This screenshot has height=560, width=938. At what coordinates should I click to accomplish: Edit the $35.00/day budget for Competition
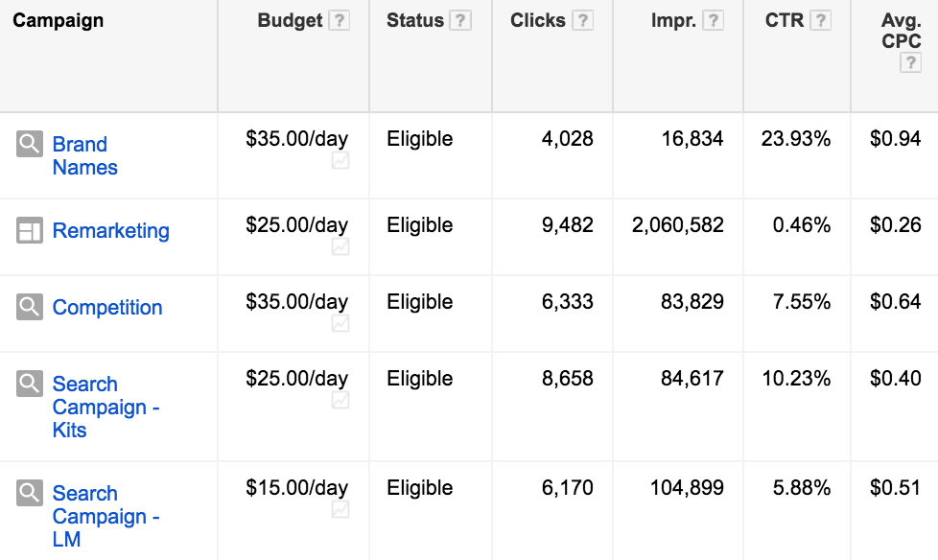pyautogui.click(x=296, y=302)
